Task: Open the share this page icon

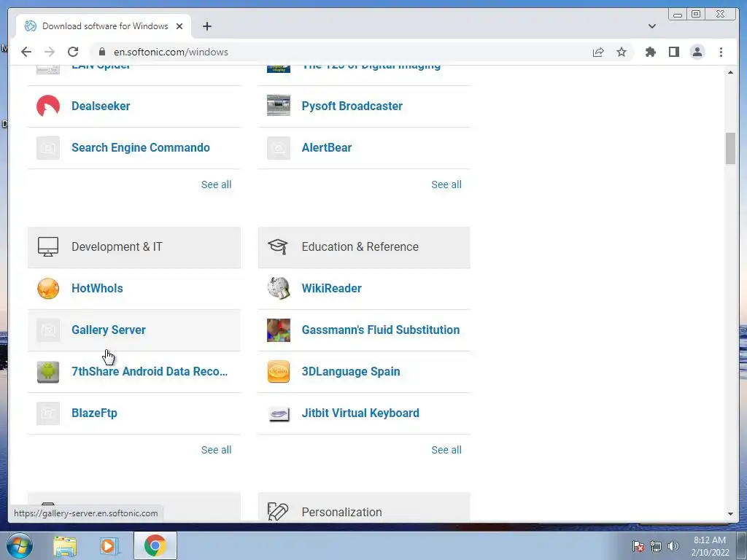Action: click(x=598, y=52)
